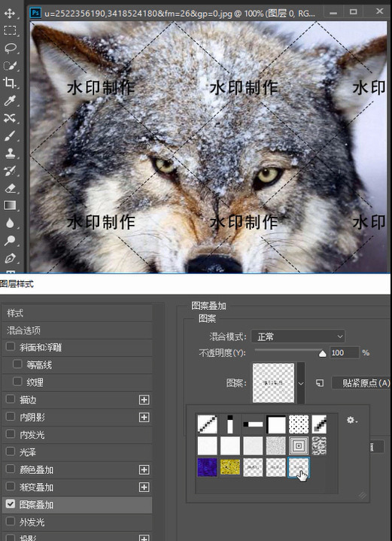The image size is (392, 541).
Task: Enable the 颜色叠加 checkbox
Action: [11, 469]
